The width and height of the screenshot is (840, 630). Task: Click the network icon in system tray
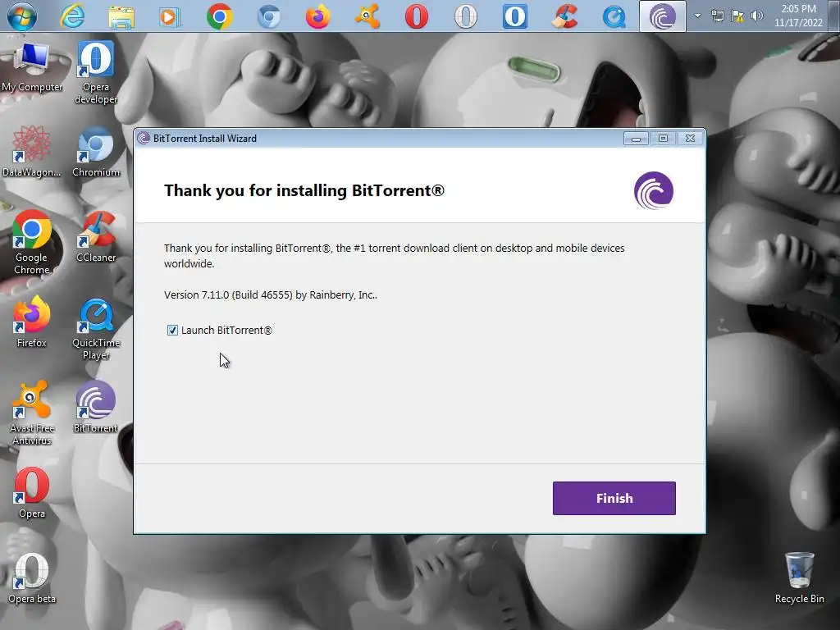[717, 16]
